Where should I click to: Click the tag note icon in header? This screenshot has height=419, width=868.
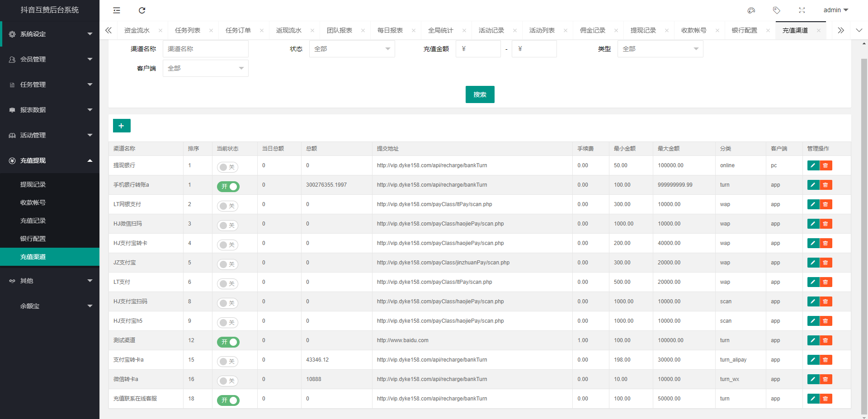(777, 10)
